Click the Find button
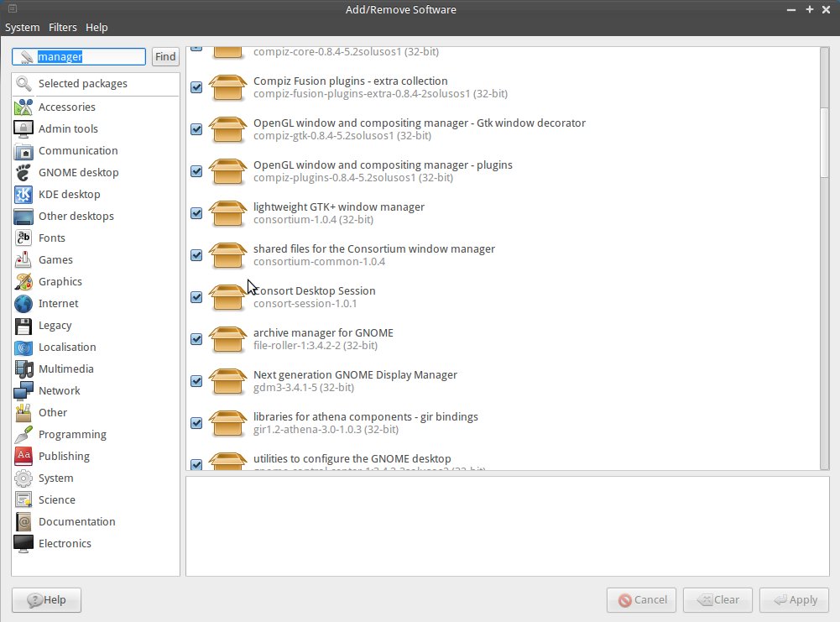The image size is (840, 622). pos(165,57)
